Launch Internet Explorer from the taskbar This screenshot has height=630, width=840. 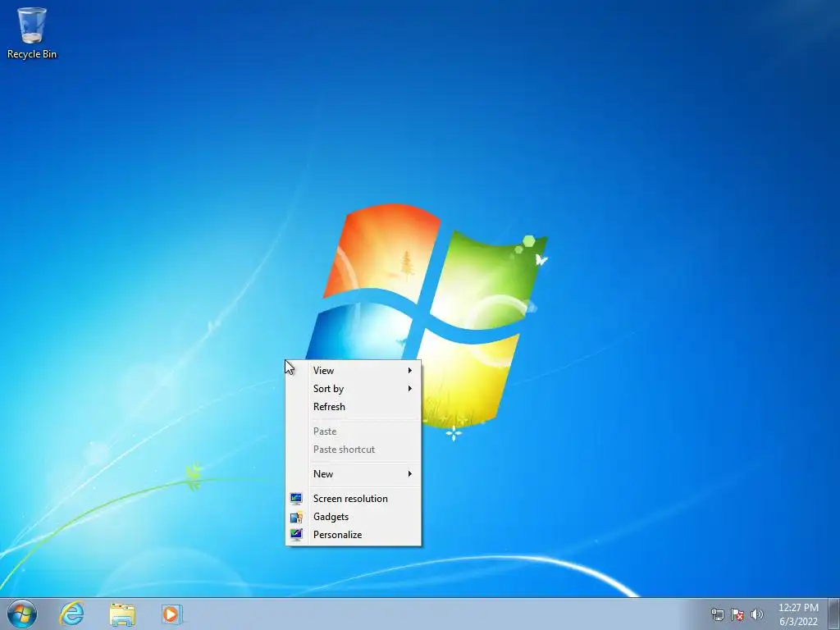click(72, 614)
